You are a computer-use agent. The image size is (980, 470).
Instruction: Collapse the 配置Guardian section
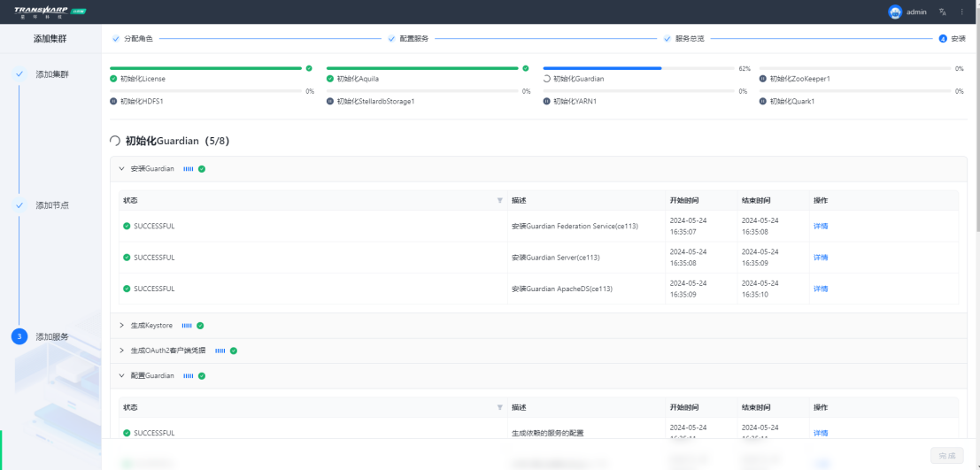pyautogui.click(x=122, y=375)
